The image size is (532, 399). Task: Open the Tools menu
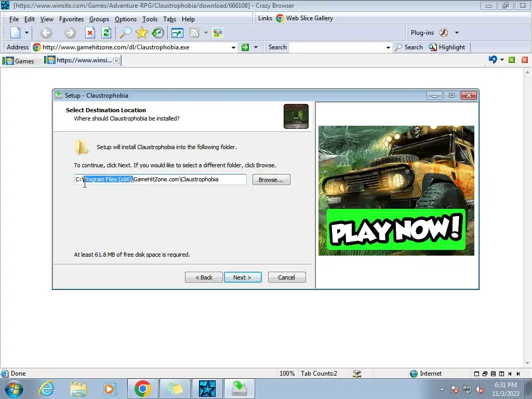[150, 19]
